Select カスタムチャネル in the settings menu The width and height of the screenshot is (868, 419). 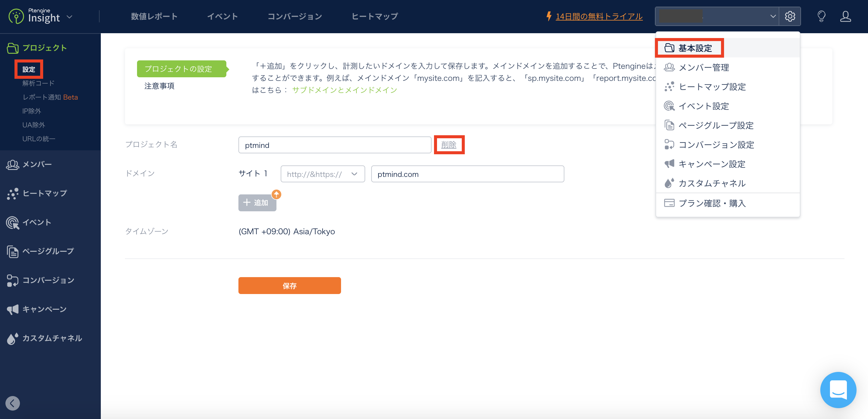click(x=727, y=183)
